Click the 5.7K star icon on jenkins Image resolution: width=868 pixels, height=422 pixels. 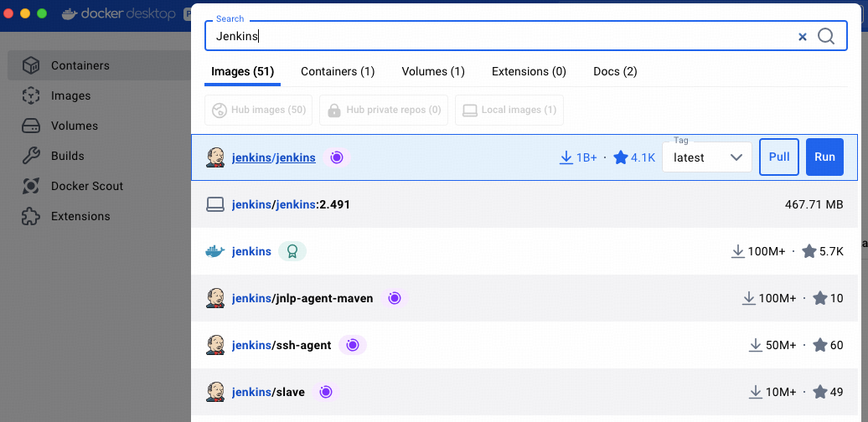click(809, 252)
